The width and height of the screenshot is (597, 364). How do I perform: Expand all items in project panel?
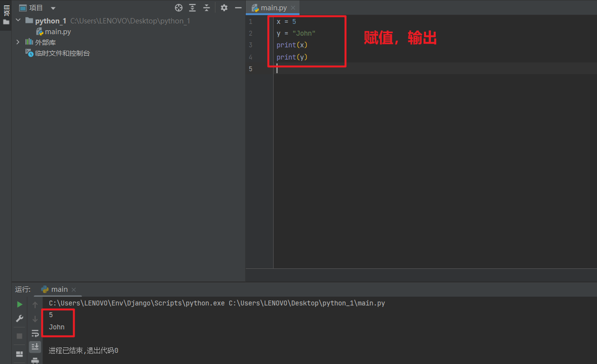pyautogui.click(x=192, y=8)
